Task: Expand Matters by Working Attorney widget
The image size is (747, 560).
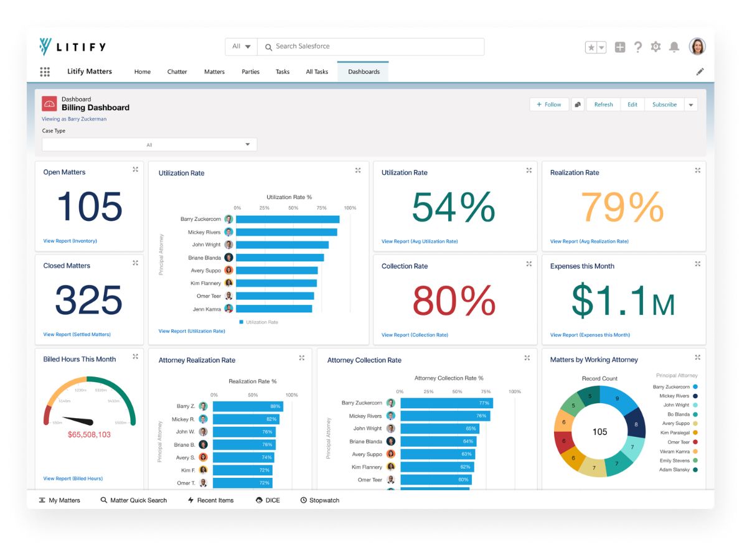Action: tap(698, 357)
